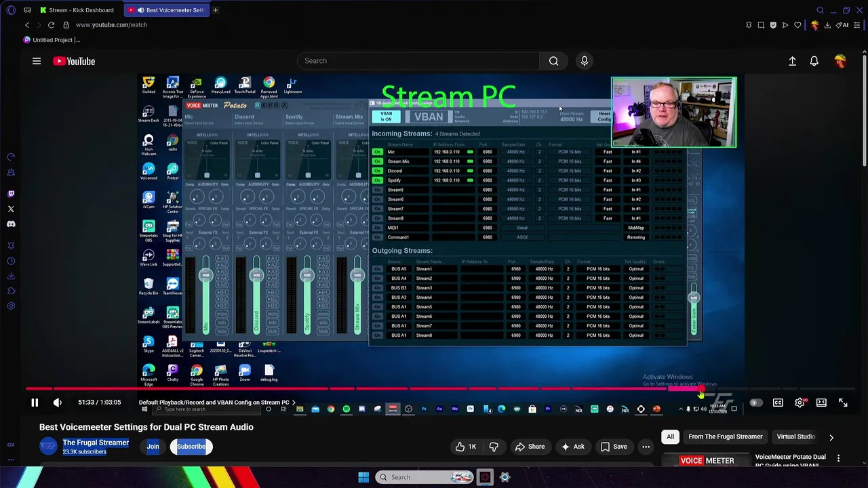Open the Opera GX menu logo
The width and height of the screenshot is (868, 488).
(10, 10)
